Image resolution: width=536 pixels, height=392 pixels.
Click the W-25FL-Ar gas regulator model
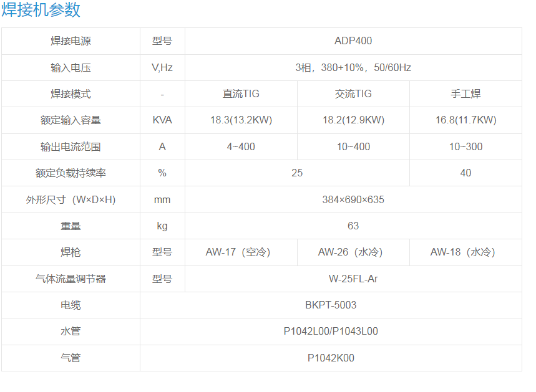pyautogui.click(x=353, y=279)
